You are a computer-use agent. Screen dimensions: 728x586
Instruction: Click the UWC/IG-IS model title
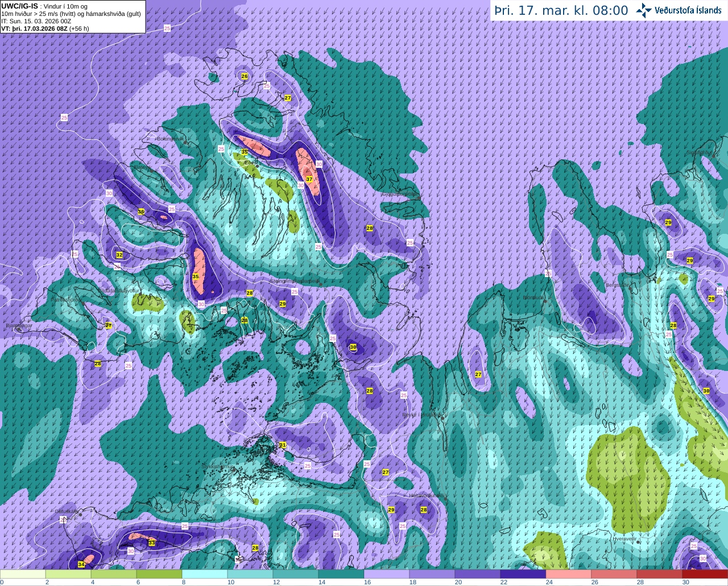pyautogui.click(x=20, y=6)
